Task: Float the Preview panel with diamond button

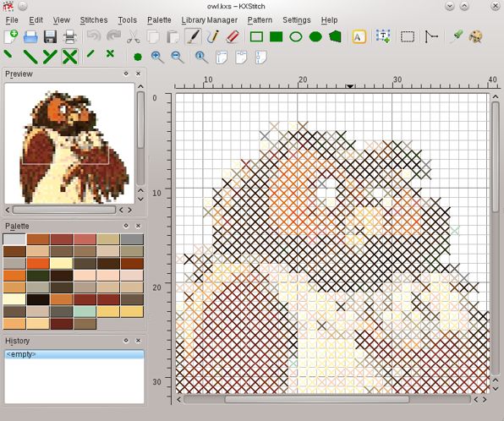Action: (x=126, y=74)
